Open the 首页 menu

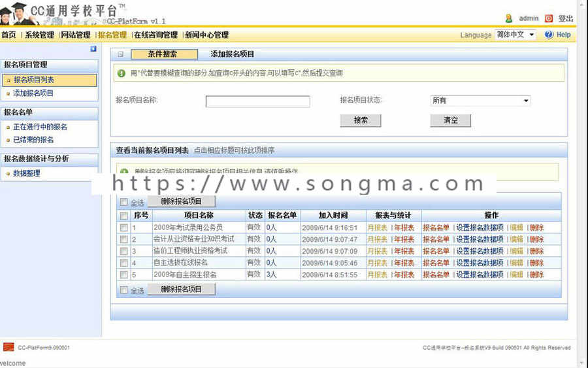[8, 35]
